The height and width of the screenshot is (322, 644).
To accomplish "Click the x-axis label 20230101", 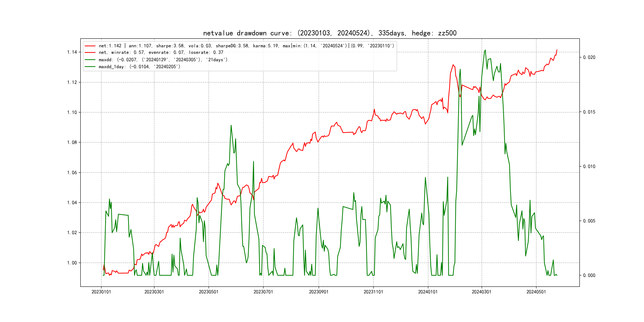I will click(101, 292).
